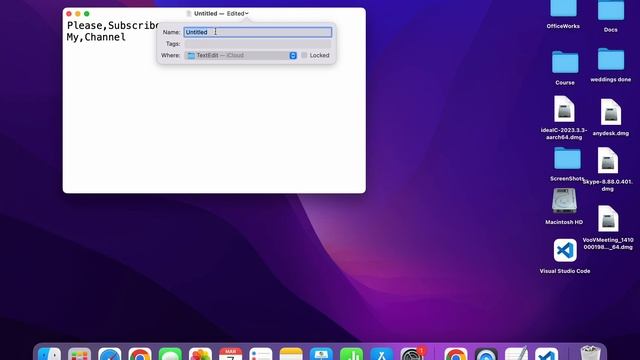Click the document proxy icon in title bar
Image resolution: width=640 pixels, height=360 pixels.
click(x=189, y=13)
